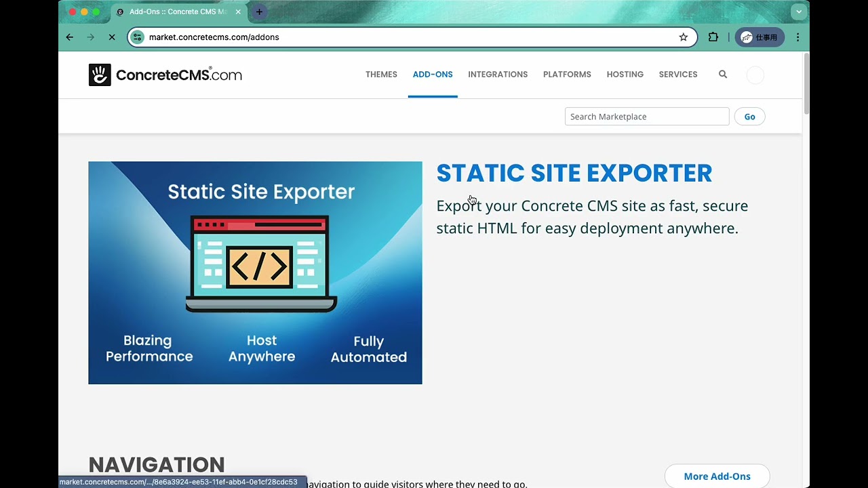Open Static Site Exporter title link

(574, 174)
